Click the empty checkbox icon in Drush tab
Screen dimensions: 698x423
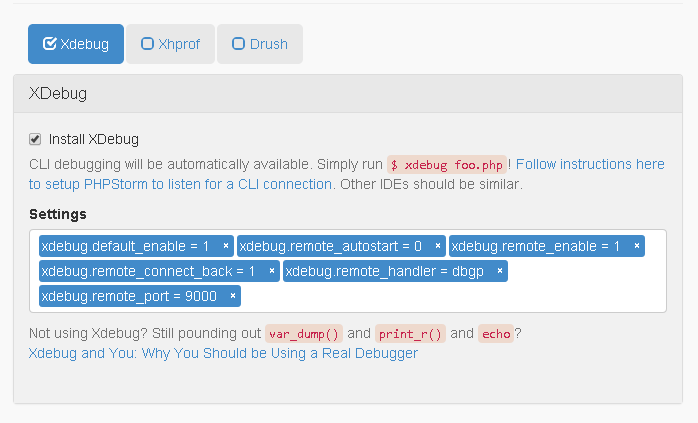tap(239, 44)
